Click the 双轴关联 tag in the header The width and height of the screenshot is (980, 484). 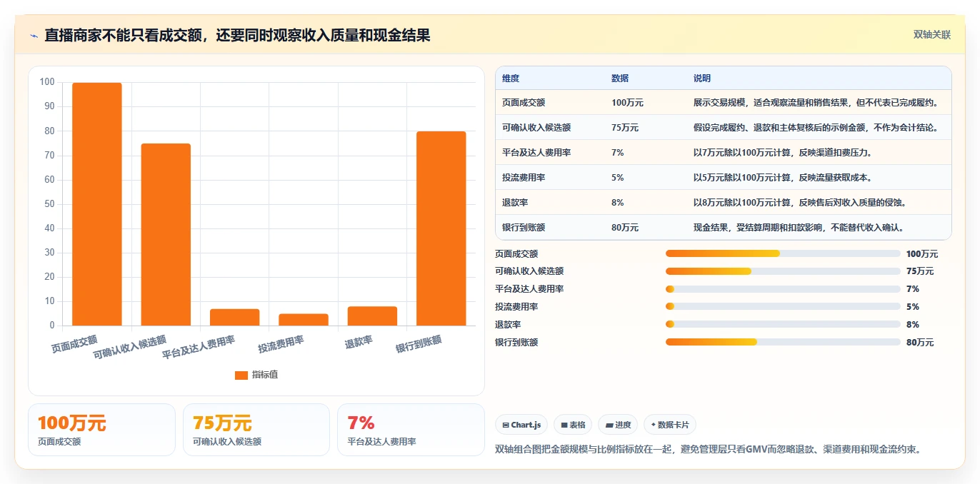[932, 34]
